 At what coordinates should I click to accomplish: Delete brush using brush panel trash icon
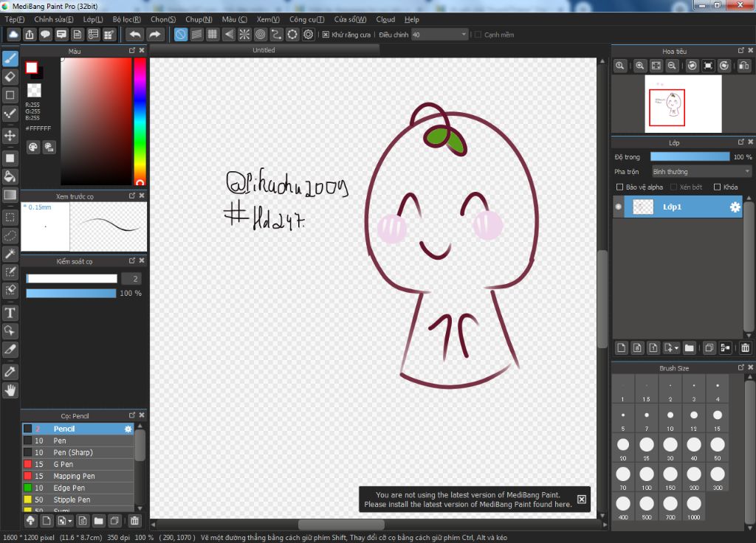point(134,520)
